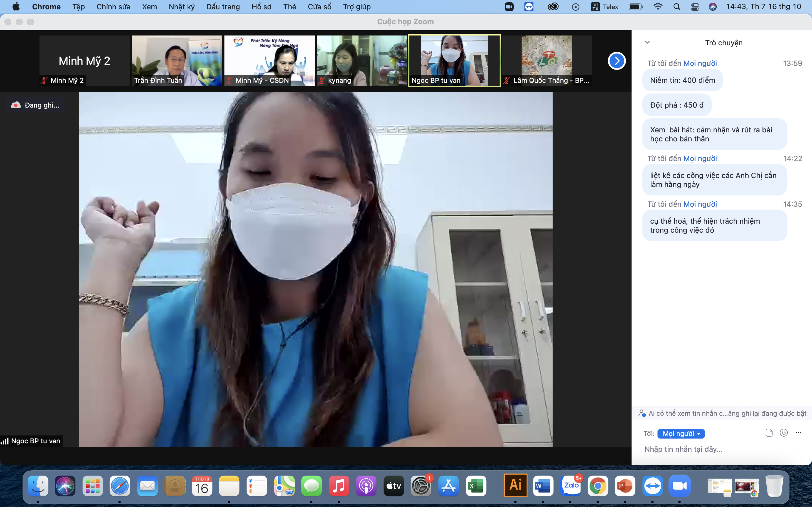Image resolution: width=812 pixels, height=507 pixels.
Task: Open the macOS Control Center toggle icon
Action: 695,7
